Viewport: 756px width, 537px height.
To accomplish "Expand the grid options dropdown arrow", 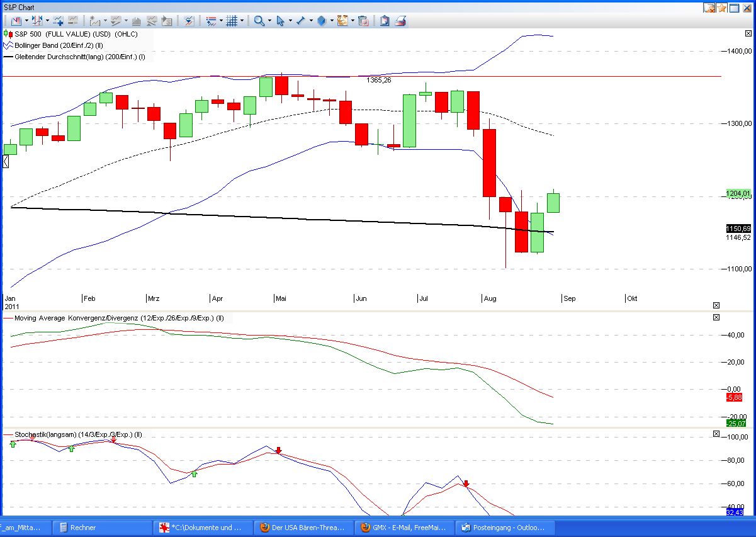I will click(242, 21).
